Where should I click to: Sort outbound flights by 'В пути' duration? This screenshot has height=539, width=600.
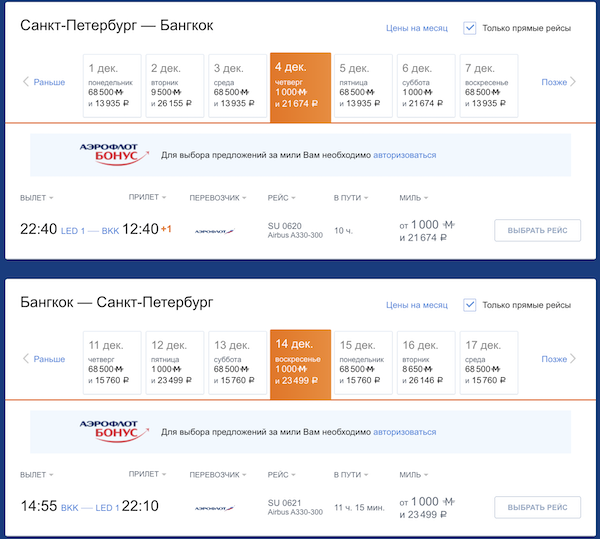(350, 197)
